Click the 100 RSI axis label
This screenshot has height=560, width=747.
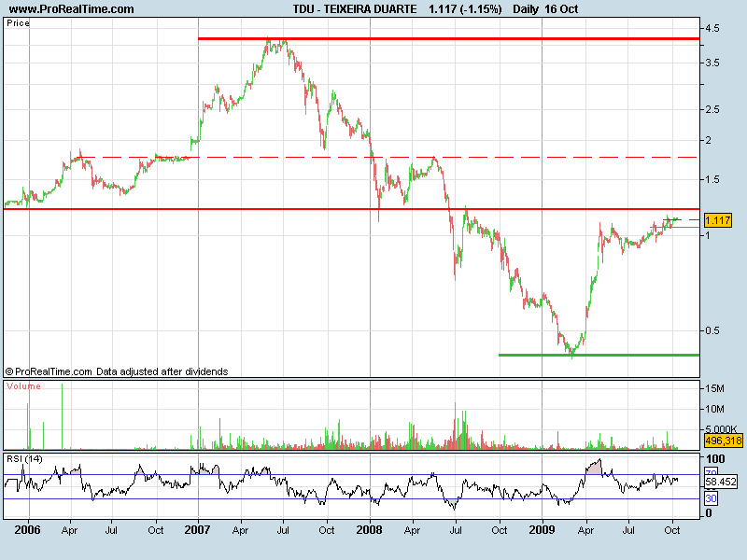(x=715, y=459)
